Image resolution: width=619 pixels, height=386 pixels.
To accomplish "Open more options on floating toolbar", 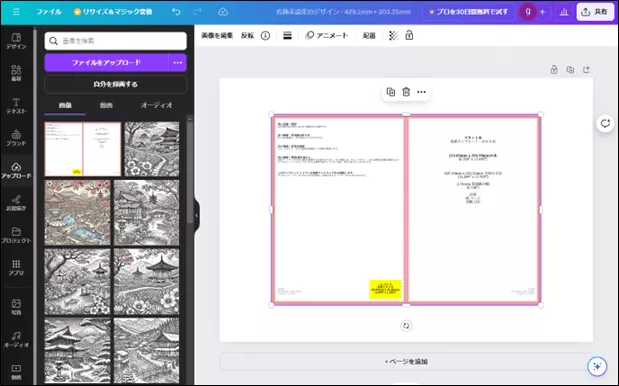I will 421,92.
